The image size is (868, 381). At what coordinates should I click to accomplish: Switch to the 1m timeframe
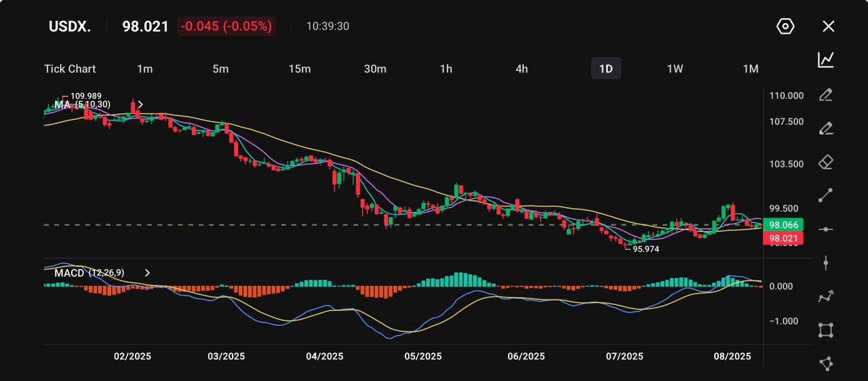(144, 68)
